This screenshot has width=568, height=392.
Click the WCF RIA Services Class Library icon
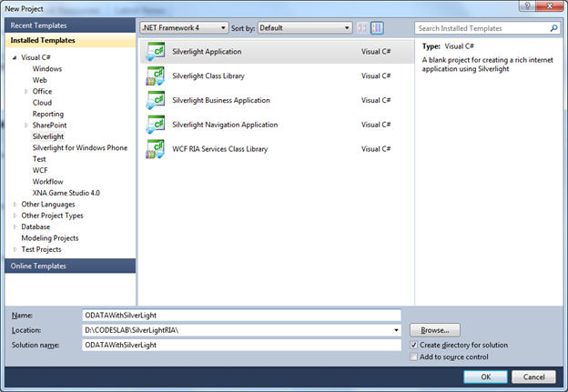click(155, 149)
